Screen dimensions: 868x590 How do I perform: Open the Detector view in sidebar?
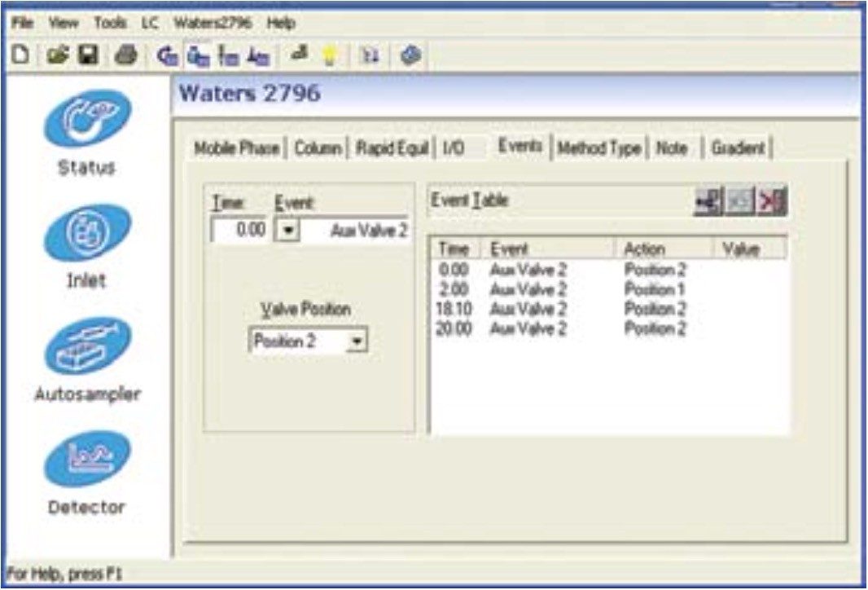pos(87,473)
